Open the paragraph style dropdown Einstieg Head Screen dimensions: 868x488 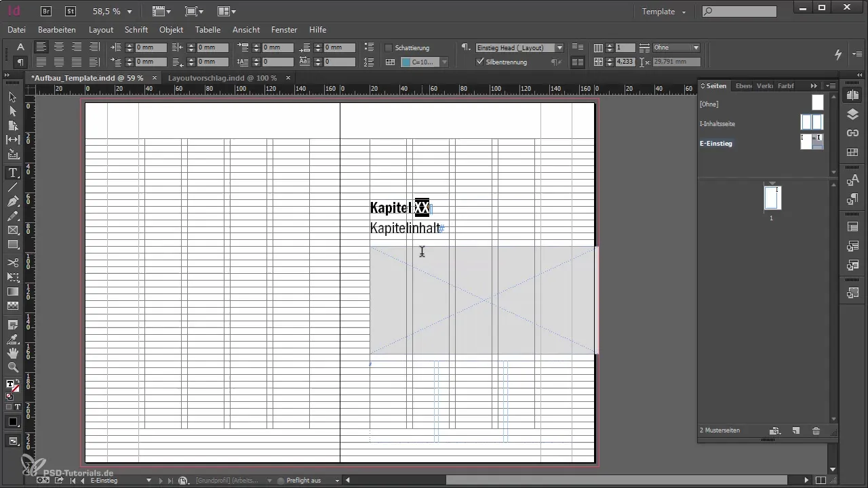(x=559, y=48)
